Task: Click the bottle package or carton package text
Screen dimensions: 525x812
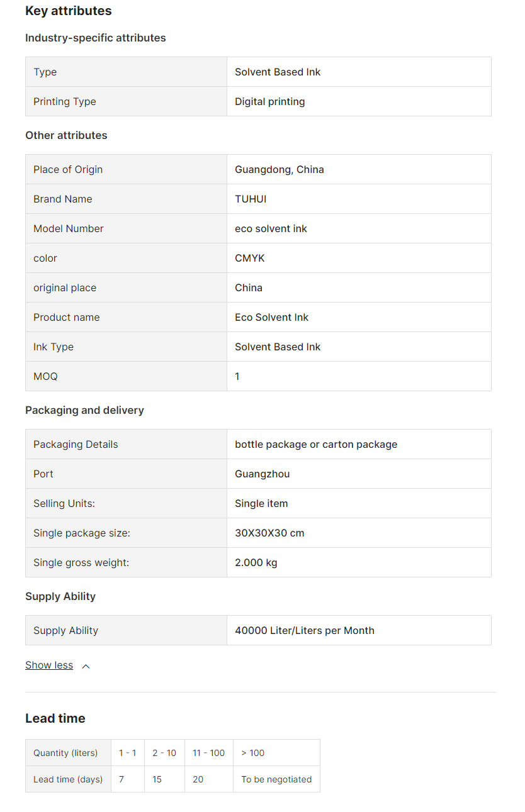Action: click(316, 445)
